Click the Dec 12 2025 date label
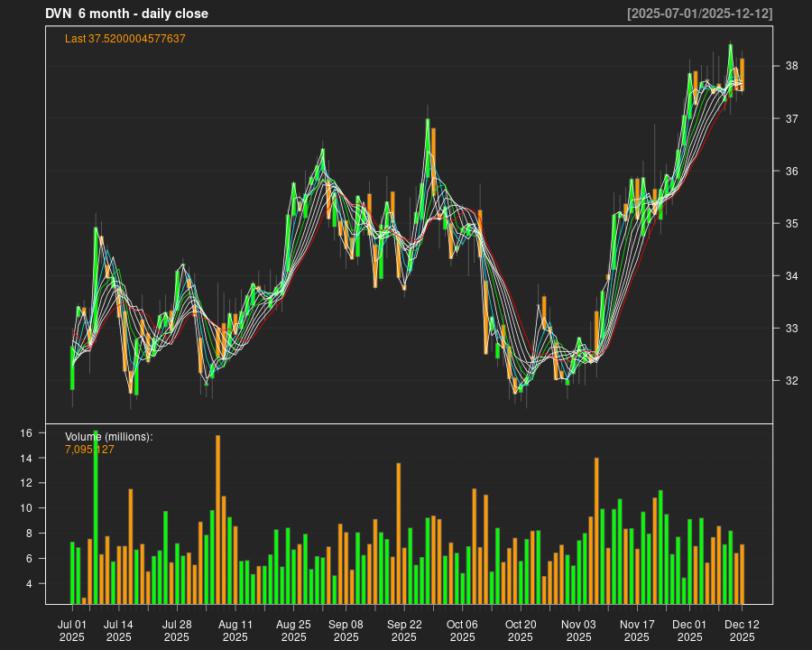Image resolution: width=812 pixels, height=650 pixels. click(742, 630)
